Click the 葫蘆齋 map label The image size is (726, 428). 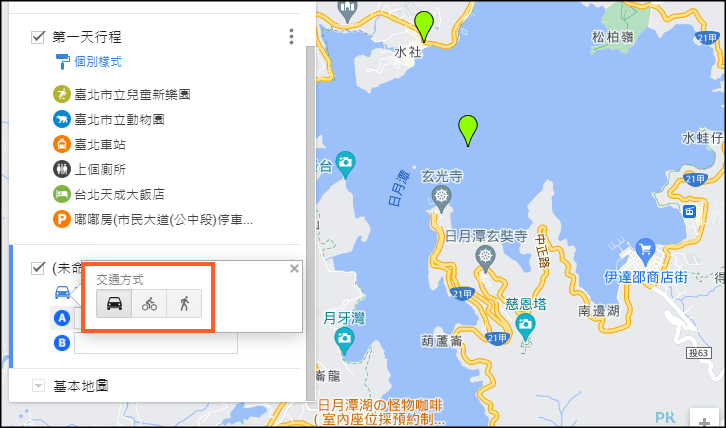tap(442, 341)
